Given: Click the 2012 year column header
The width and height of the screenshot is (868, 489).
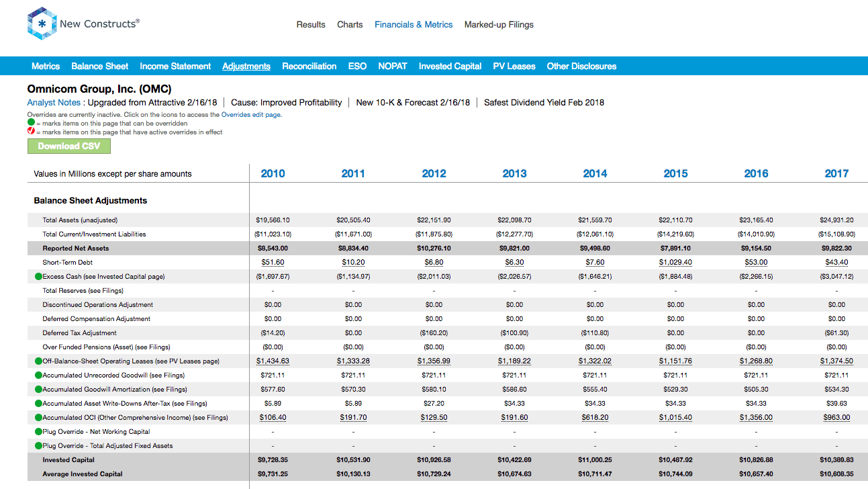Looking at the screenshot, I should point(434,173).
